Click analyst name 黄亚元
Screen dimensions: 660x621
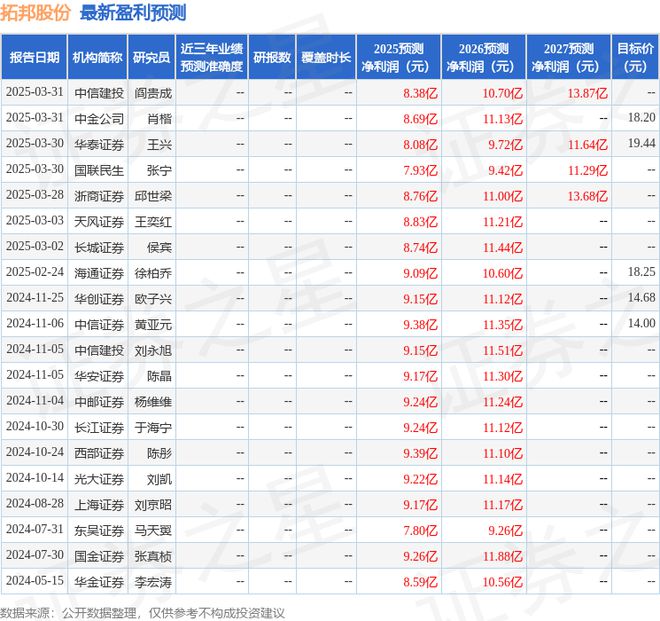tap(153, 325)
